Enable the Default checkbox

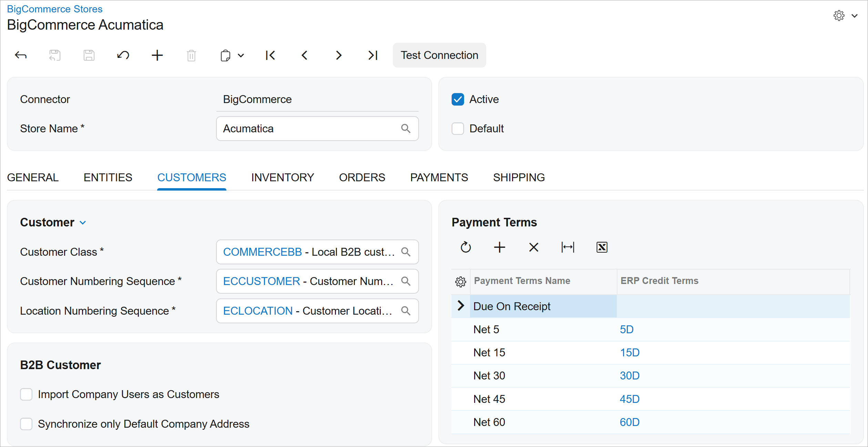(x=458, y=129)
